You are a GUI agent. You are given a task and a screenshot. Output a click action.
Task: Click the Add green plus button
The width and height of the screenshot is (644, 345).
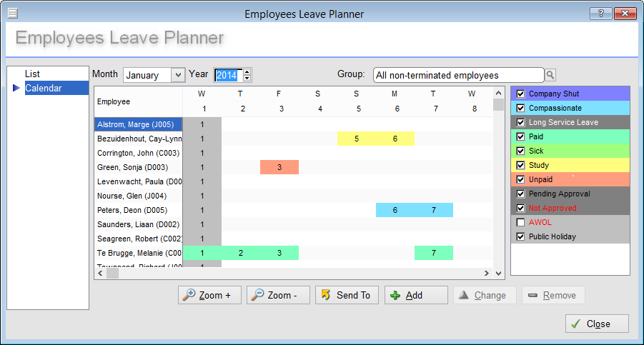pos(415,295)
